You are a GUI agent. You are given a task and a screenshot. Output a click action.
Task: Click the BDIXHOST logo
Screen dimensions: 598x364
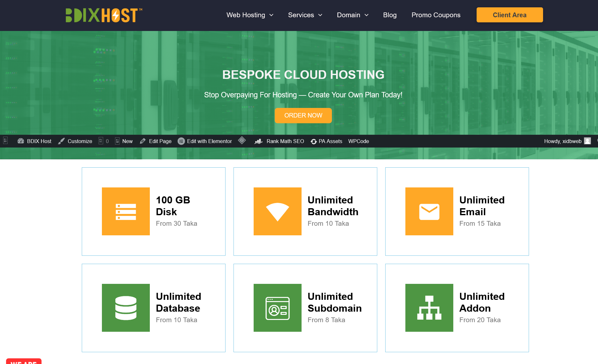tap(104, 15)
